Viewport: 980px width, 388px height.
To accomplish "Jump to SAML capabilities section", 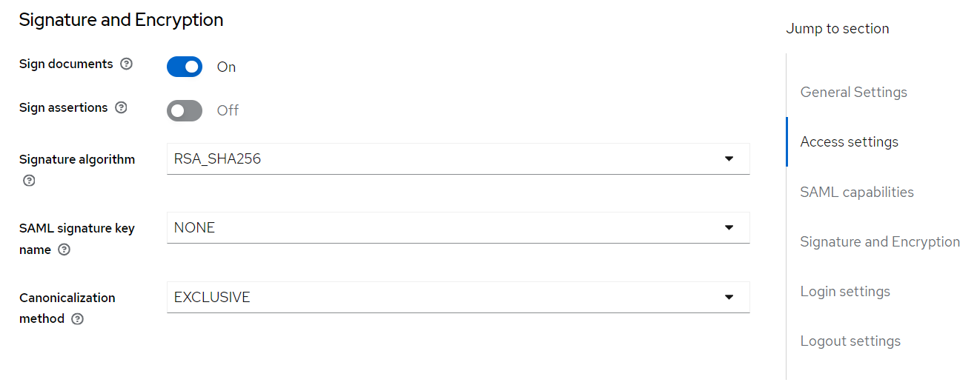I will pyautogui.click(x=857, y=193).
